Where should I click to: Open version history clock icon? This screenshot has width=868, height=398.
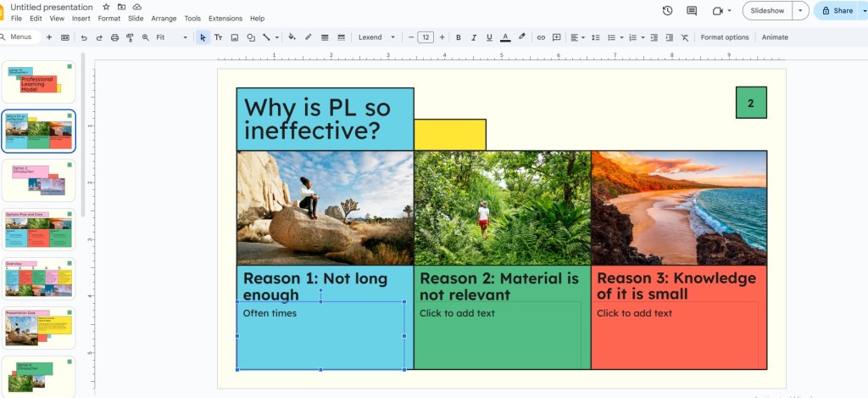pyautogui.click(x=667, y=11)
